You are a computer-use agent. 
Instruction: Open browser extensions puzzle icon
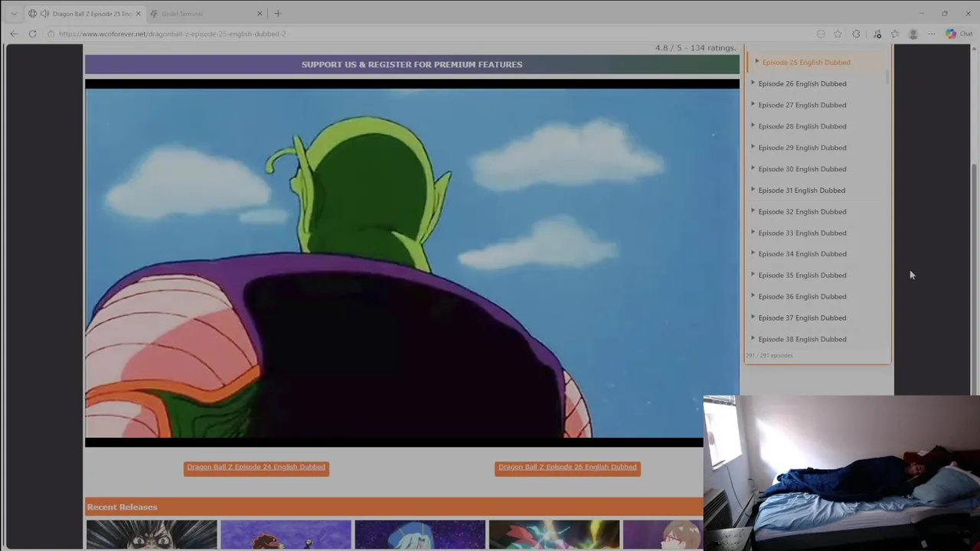856,34
